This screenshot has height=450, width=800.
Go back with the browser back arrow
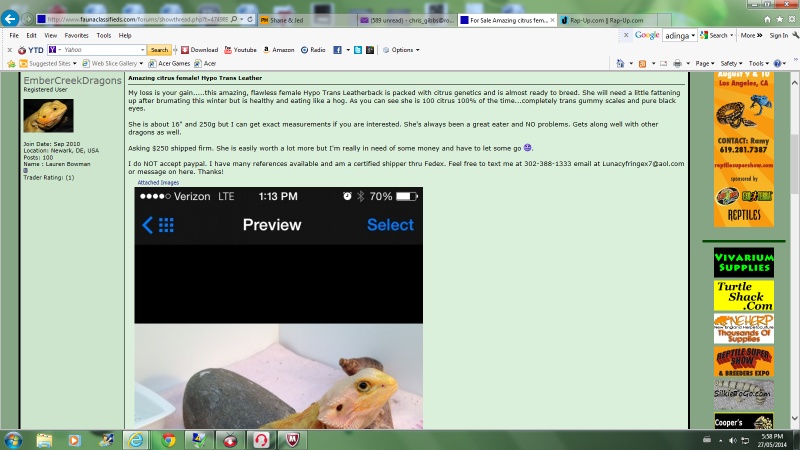point(10,19)
